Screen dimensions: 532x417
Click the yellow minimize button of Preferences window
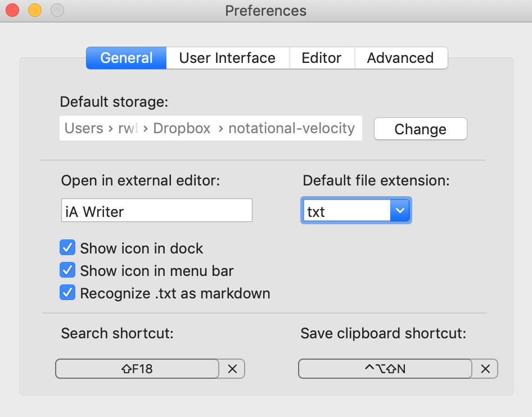click(x=34, y=10)
